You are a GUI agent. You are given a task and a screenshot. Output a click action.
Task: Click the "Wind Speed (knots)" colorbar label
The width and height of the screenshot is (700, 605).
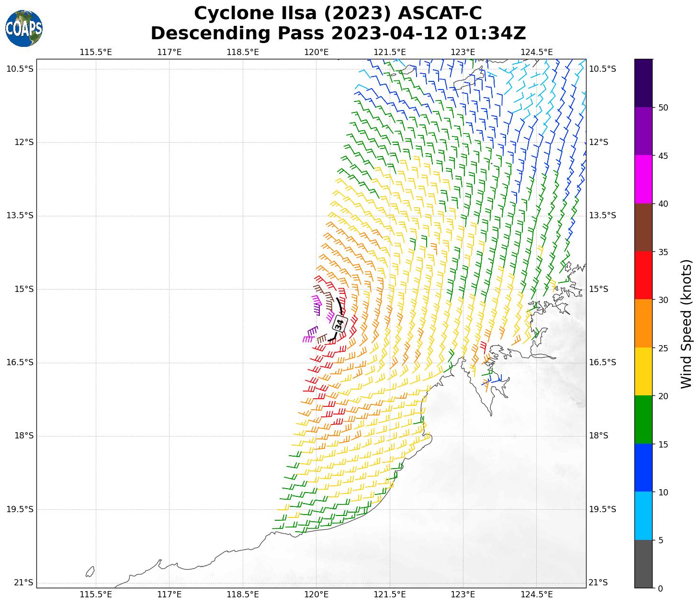tap(686, 324)
